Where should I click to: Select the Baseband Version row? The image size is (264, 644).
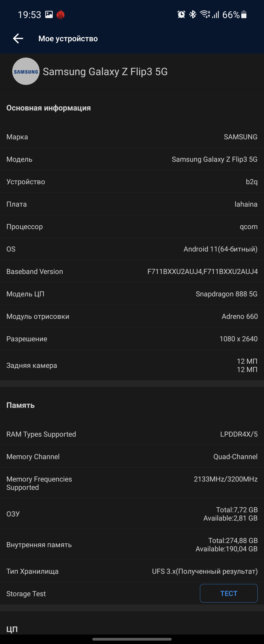click(132, 272)
